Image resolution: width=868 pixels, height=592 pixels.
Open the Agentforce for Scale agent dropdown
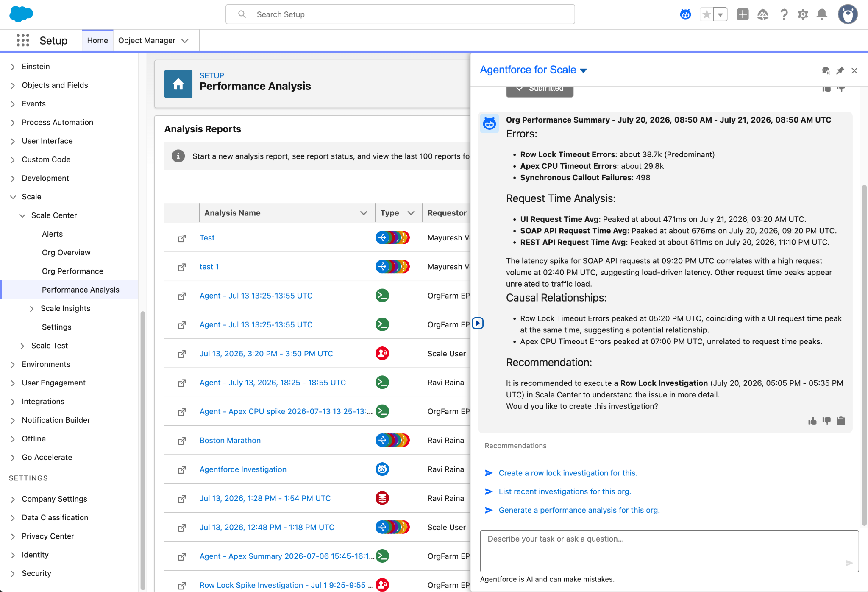(x=583, y=70)
